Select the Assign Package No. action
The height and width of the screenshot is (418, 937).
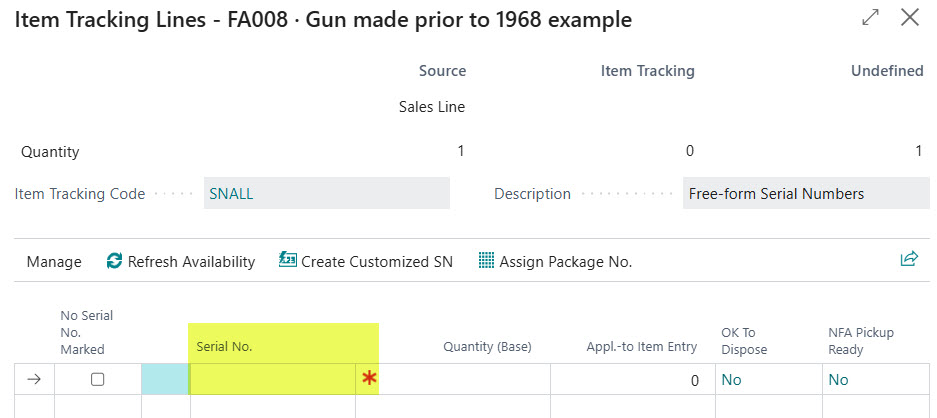point(565,262)
